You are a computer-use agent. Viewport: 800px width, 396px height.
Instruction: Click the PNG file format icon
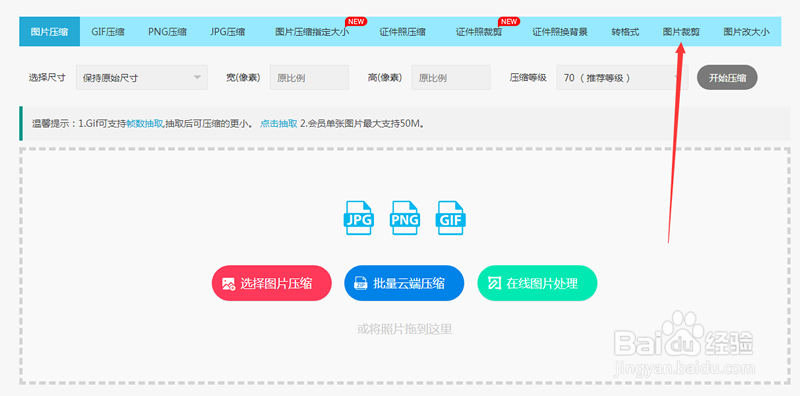(x=405, y=218)
